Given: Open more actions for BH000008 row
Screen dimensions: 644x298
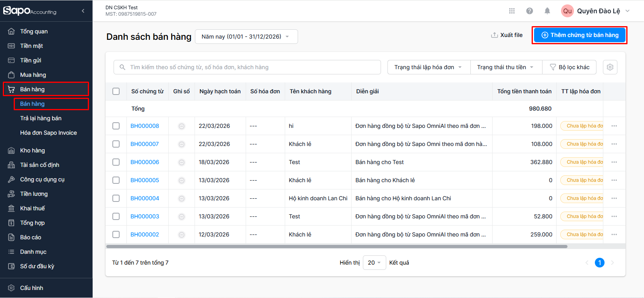Looking at the screenshot, I should pos(614,126).
